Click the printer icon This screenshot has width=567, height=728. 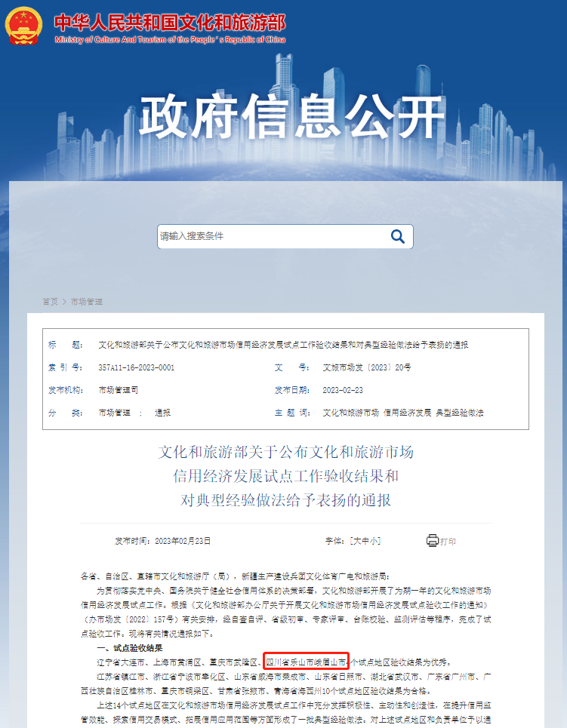tap(432, 540)
